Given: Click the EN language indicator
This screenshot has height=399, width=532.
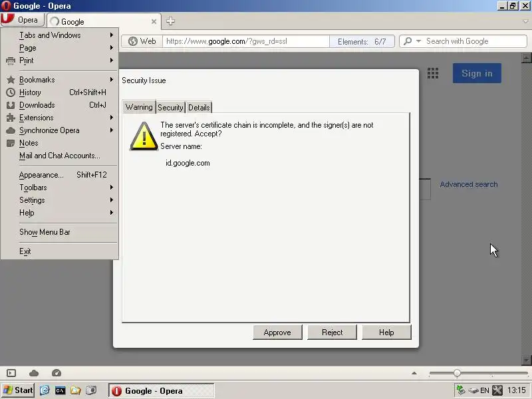Looking at the screenshot, I should [485, 390].
